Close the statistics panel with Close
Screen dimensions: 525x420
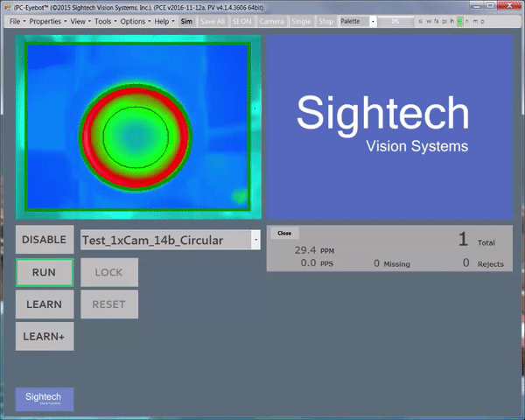(284, 233)
